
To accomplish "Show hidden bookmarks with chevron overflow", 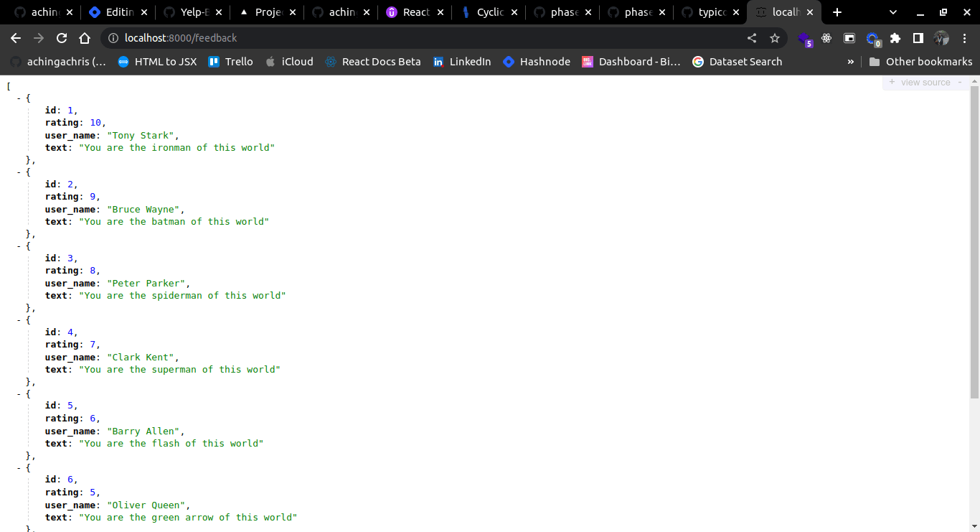I will pos(851,62).
